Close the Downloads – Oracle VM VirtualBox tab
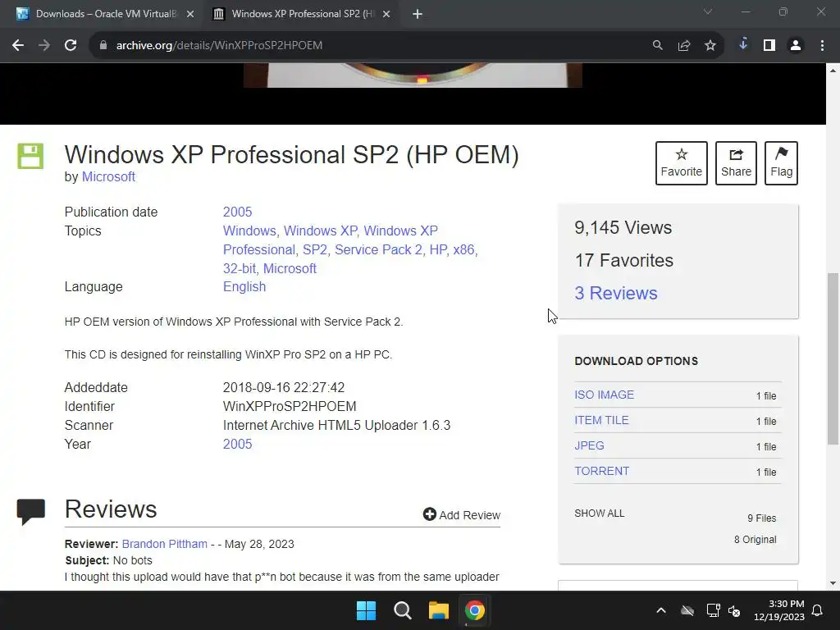The image size is (840, 630). point(190,14)
